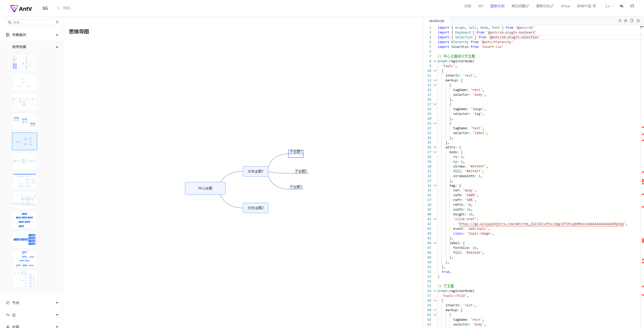
Task: Click the 场景案例 document icon
Action: 8,35
